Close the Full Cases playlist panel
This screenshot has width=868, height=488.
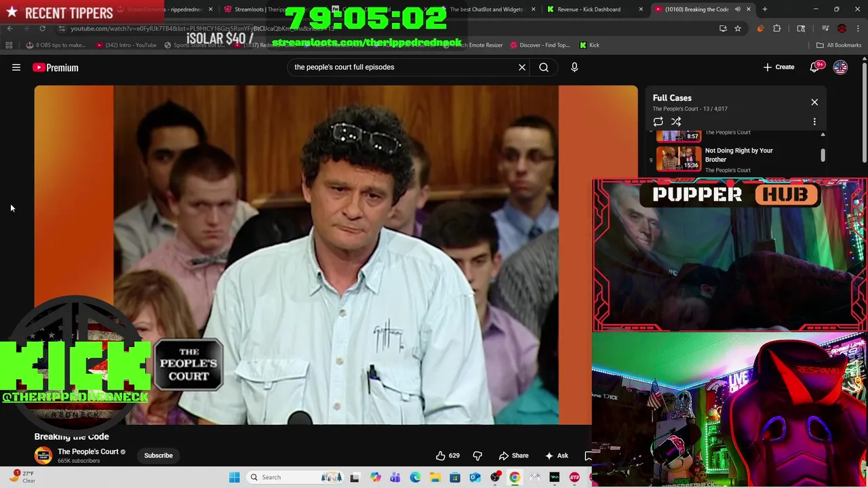[814, 102]
